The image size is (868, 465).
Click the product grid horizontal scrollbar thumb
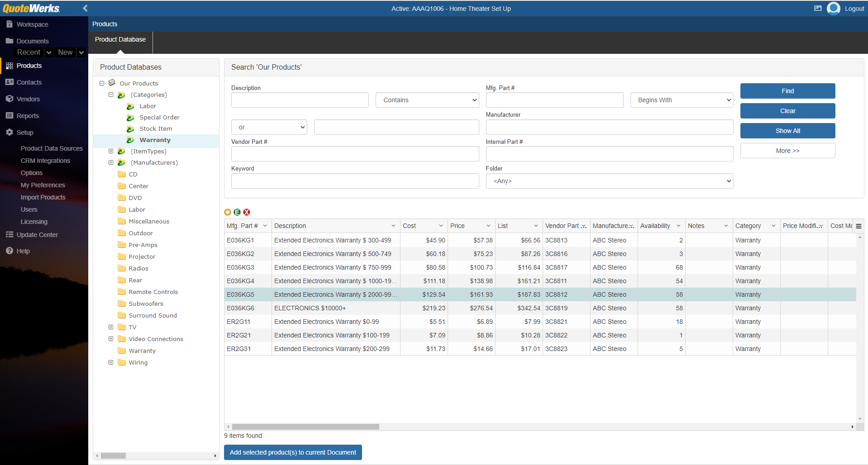(x=305, y=427)
